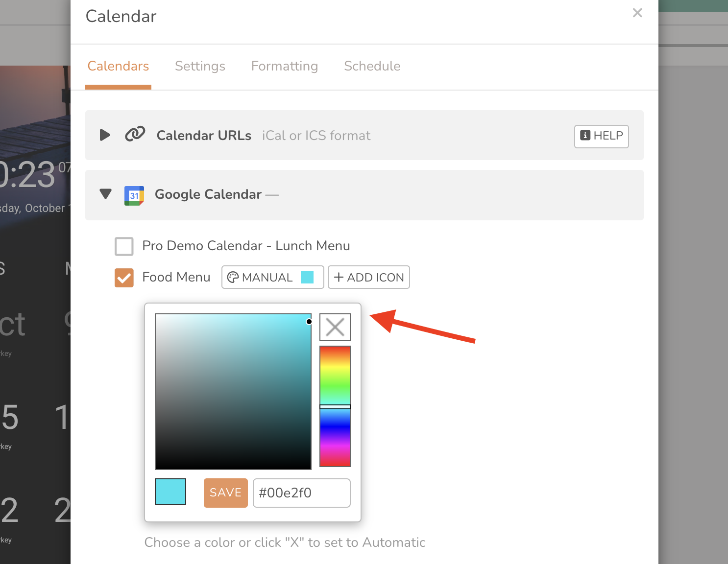Open the MANUAL color picker dropdown
The image size is (728, 564).
pyautogui.click(x=272, y=277)
